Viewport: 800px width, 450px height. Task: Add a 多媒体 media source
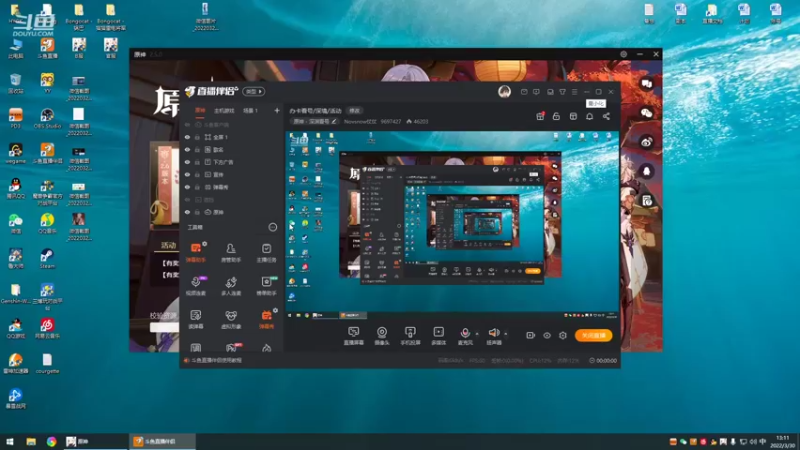(438, 336)
